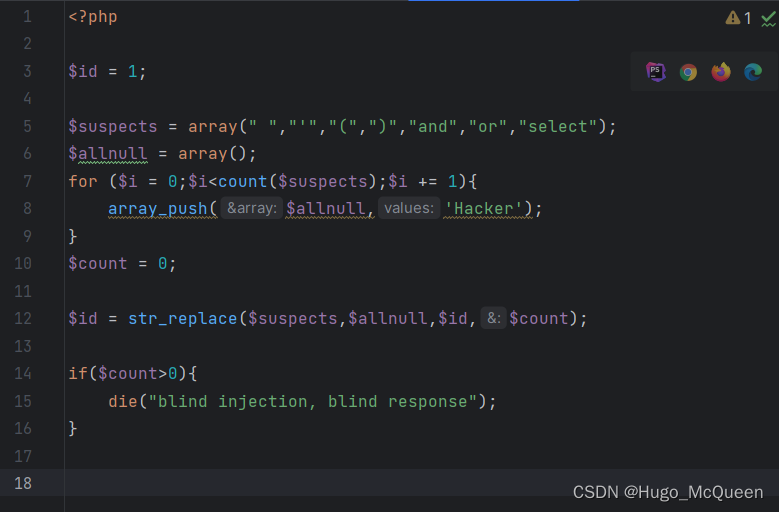Open file in Edge browser
This screenshot has width=779, height=512.
(x=753, y=73)
